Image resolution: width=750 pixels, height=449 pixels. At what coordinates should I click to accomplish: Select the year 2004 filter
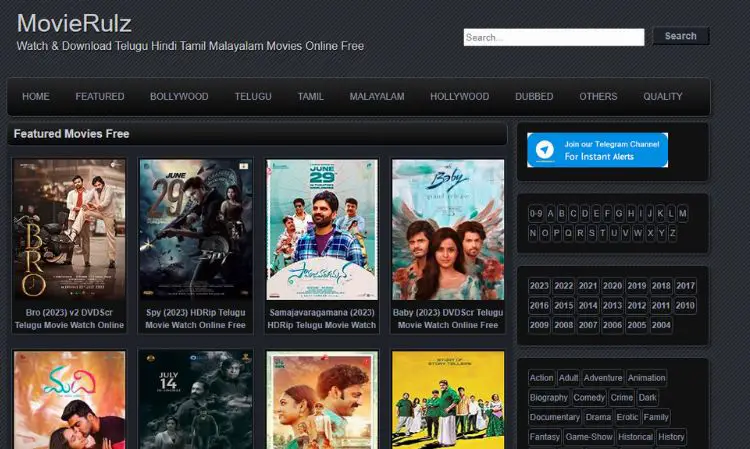(x=661, y=325)
